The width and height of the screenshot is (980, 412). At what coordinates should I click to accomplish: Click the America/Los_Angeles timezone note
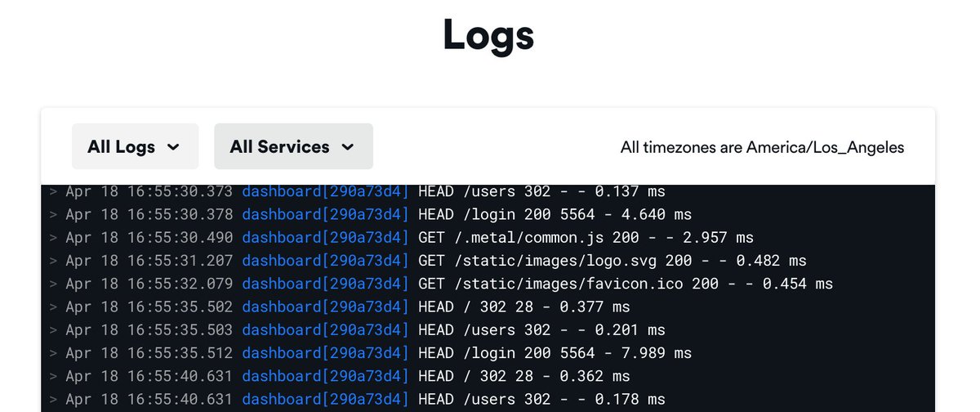[x=762, y=148]
